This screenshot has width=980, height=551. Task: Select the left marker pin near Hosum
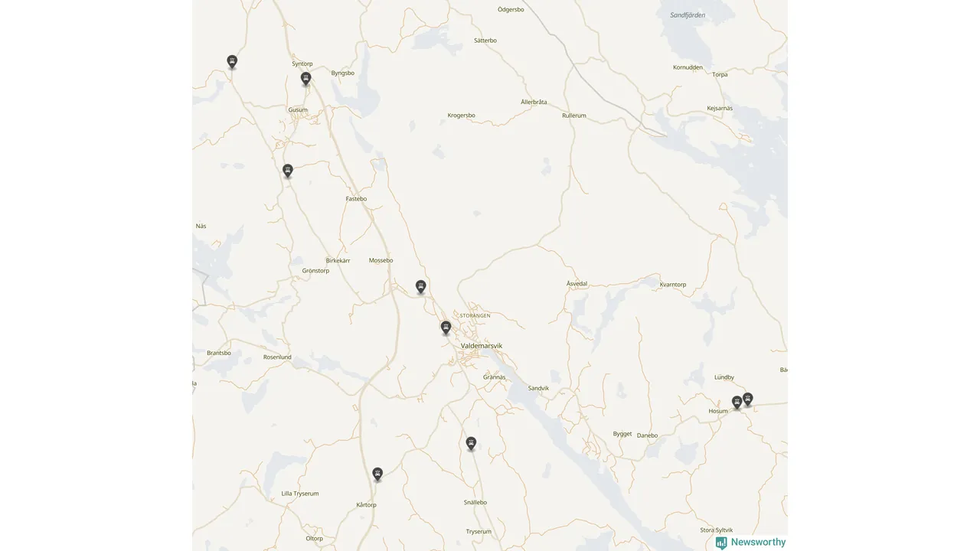(x=737, y=402)
